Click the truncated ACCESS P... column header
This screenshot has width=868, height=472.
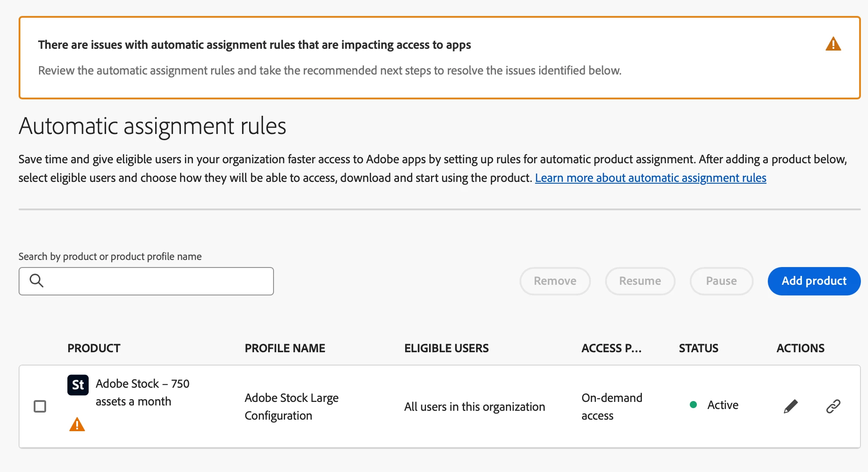point(611,348)
